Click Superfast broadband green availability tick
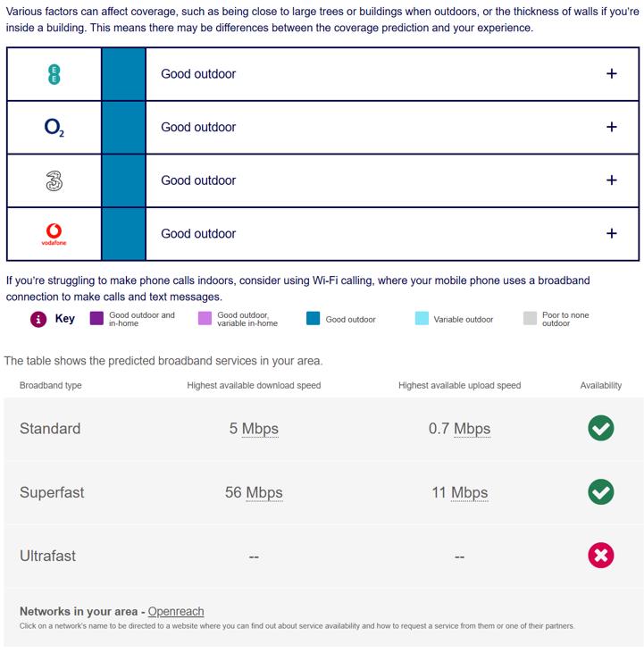644x653 pixels. point(601,492)
